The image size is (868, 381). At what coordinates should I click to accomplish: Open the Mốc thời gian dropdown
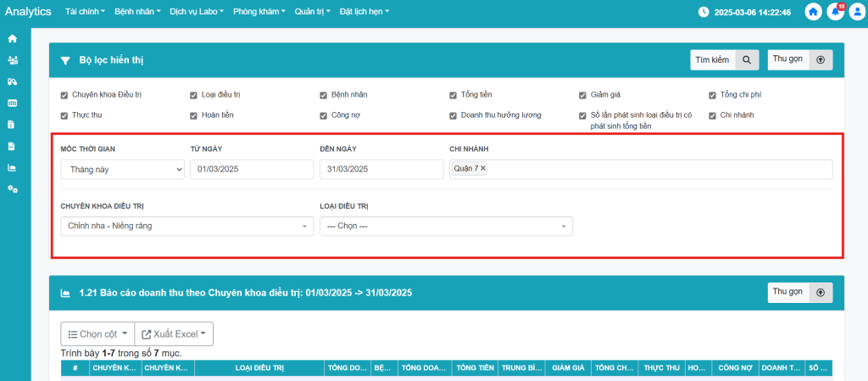[x=122, y=170]
